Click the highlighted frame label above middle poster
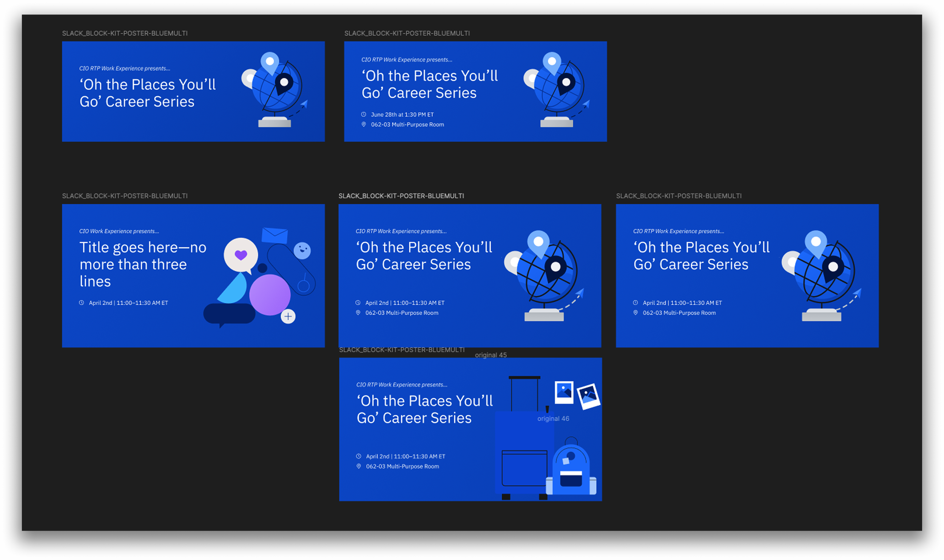Image resolution: width=944 pixels, height=560 pixels. [401, 196]
